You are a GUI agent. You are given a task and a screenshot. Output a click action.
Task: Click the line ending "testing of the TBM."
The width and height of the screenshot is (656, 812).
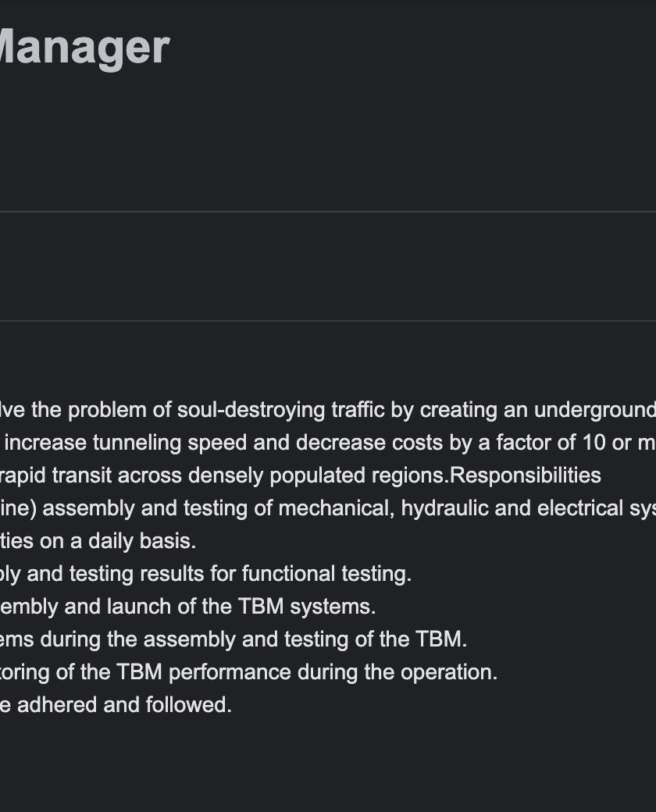click(x=234, y=639)
